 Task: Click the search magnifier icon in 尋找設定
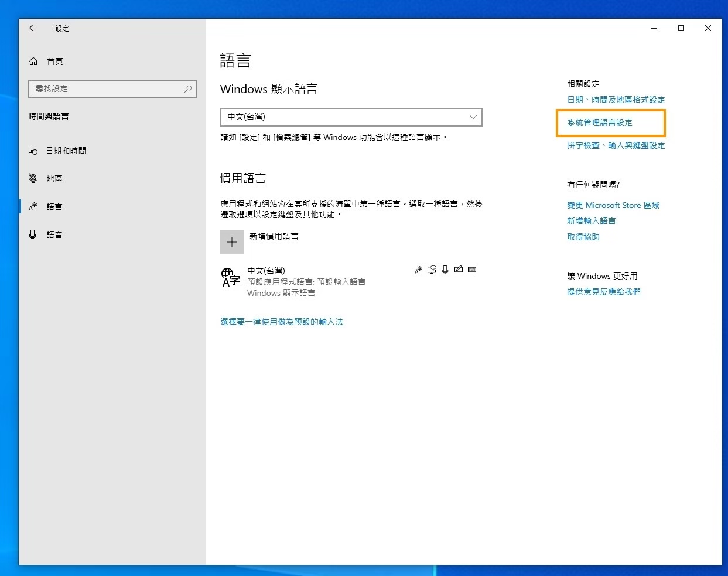point(188,88)
